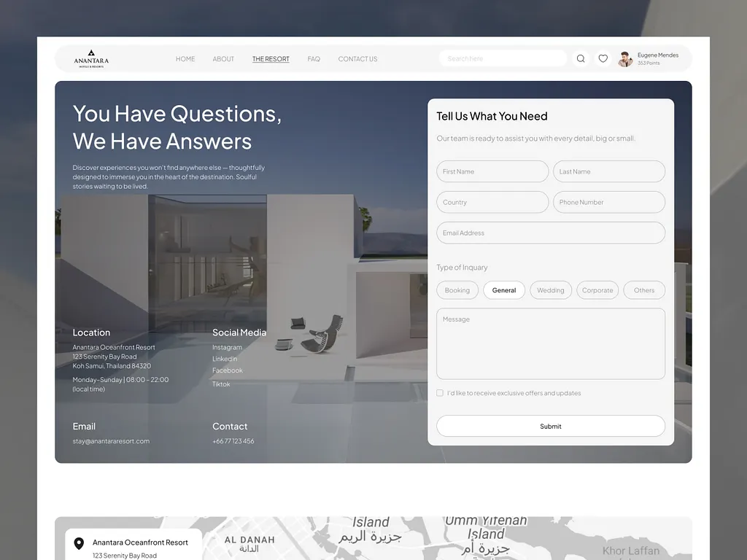The height and width of the screenshot is (560, 747).
Task: Select the Wedding inquiry type
Action: pos(550,290)
